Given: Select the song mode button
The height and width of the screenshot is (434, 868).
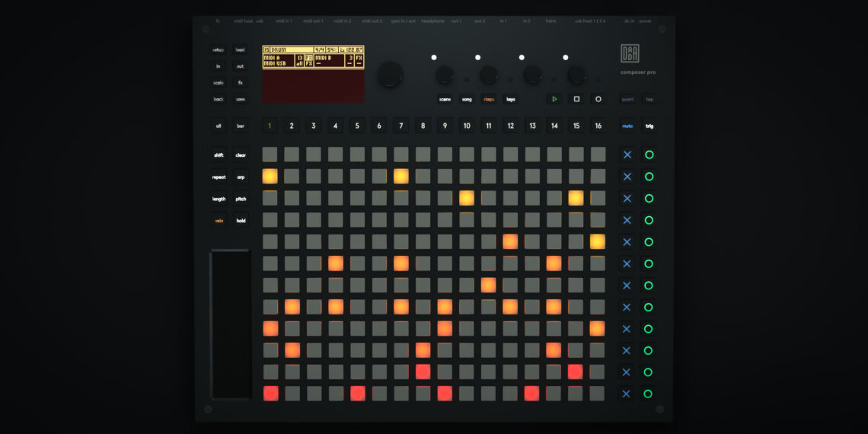Looking at the screenshot, I should (467, 99).
